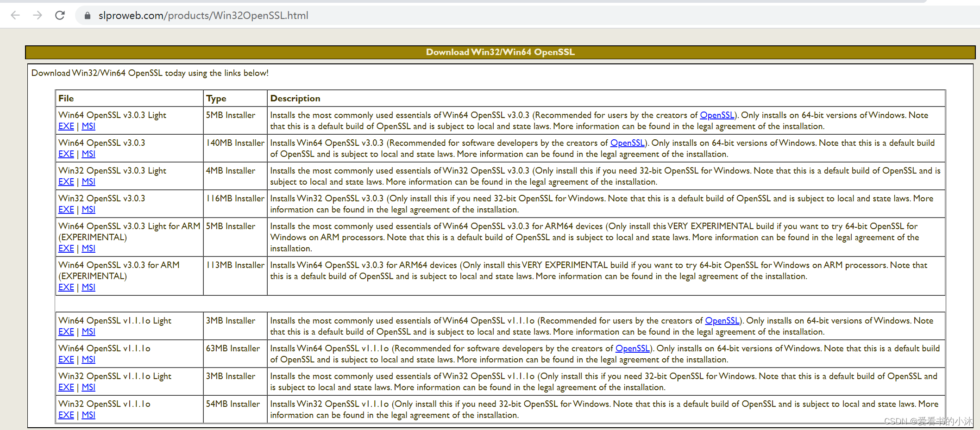Screen dimensions: 980x430
Task: Go forward in browser history
Action: [x=38, y=15]
